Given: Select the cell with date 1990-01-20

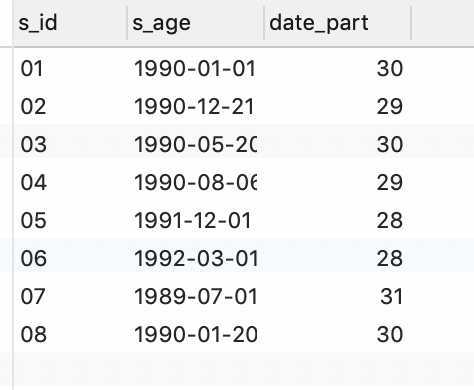Looking at the screenshot, I should coord(195,335).
